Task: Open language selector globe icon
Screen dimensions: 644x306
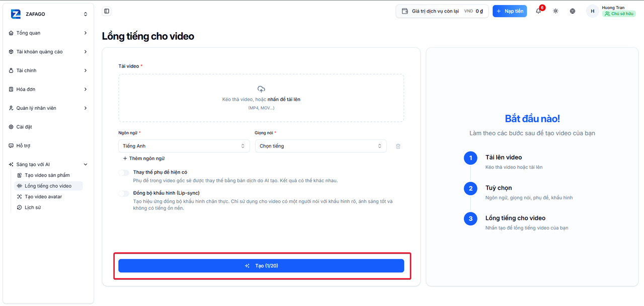Action: click(573, 11)
